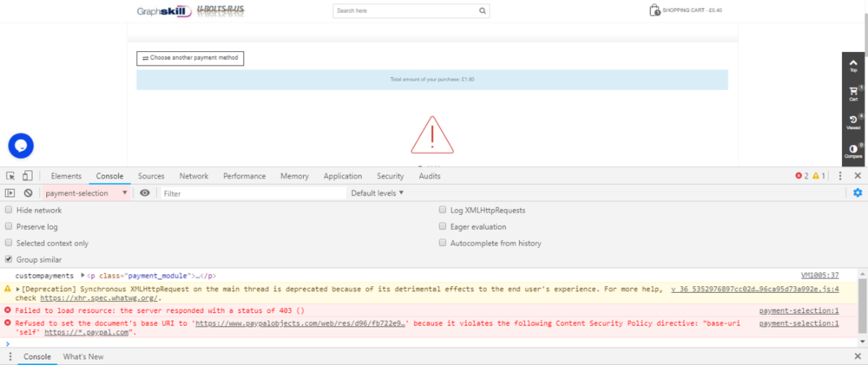The image size is (868, 365).
Task: Open the Elements tab
Action: pos(66,176)
